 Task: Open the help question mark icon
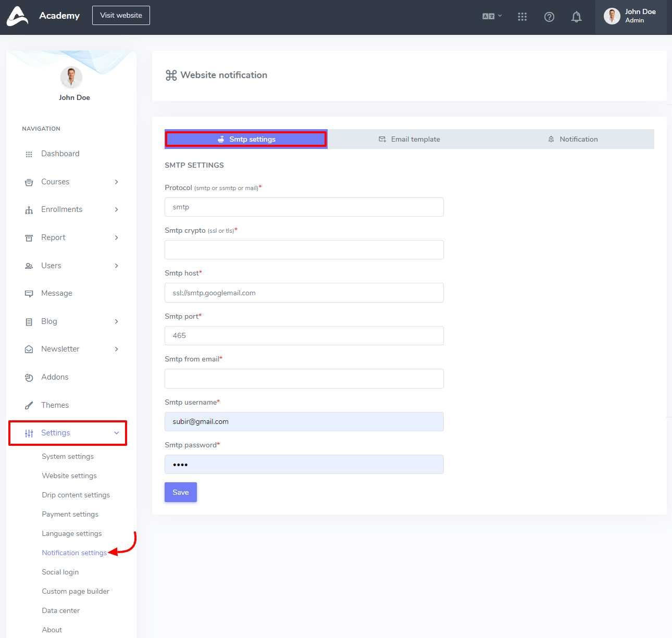point(549,17)
